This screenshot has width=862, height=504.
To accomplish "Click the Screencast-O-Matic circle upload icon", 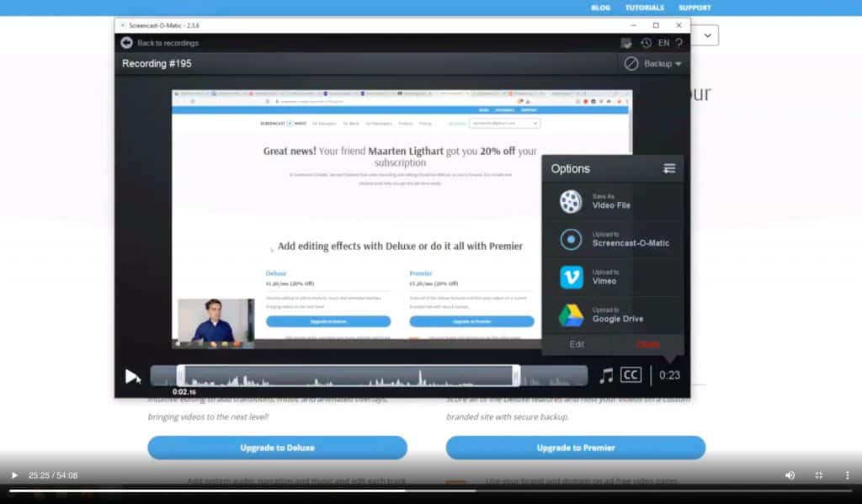I will pyautogui.click(x=571, y=240).
